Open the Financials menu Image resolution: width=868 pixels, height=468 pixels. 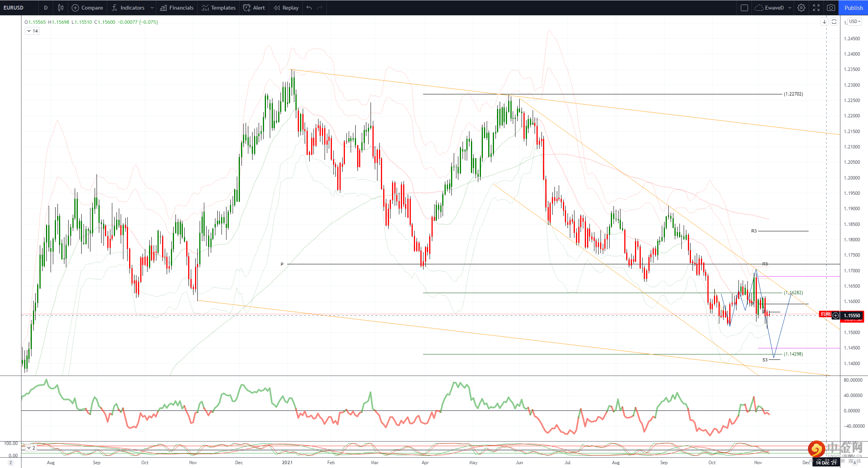[177, 8]
